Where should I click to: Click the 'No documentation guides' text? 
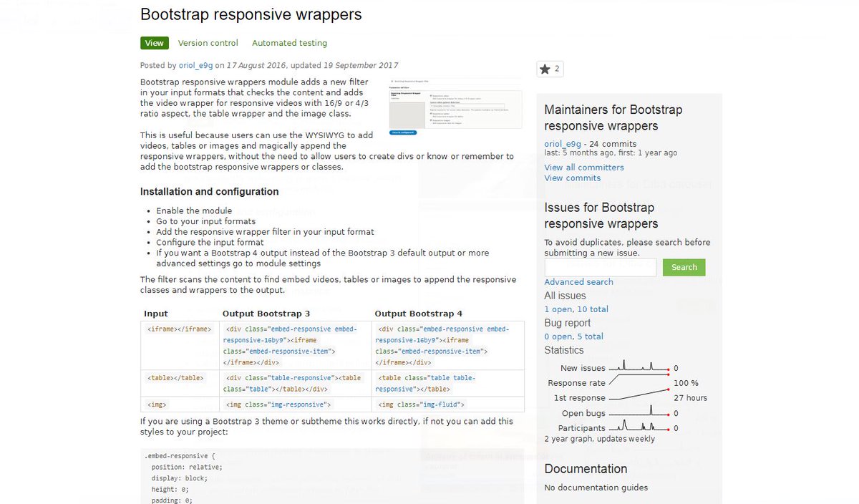[596, 488]
